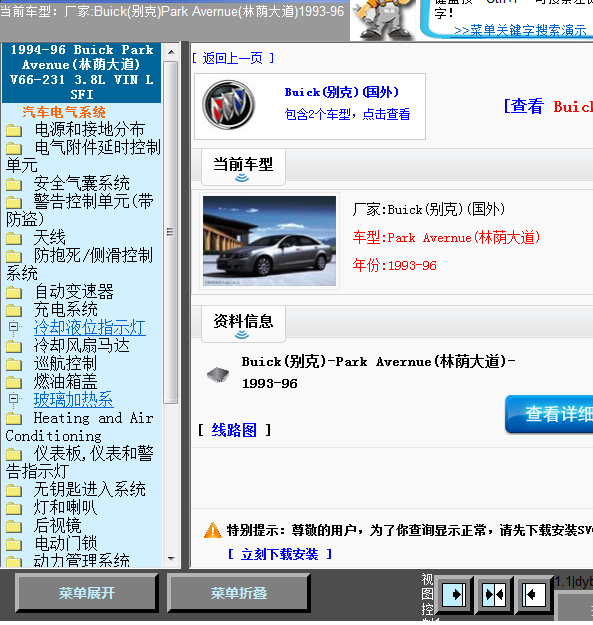
Task: Click the 菜单折叠 button
Action: (x=239, y=593)
